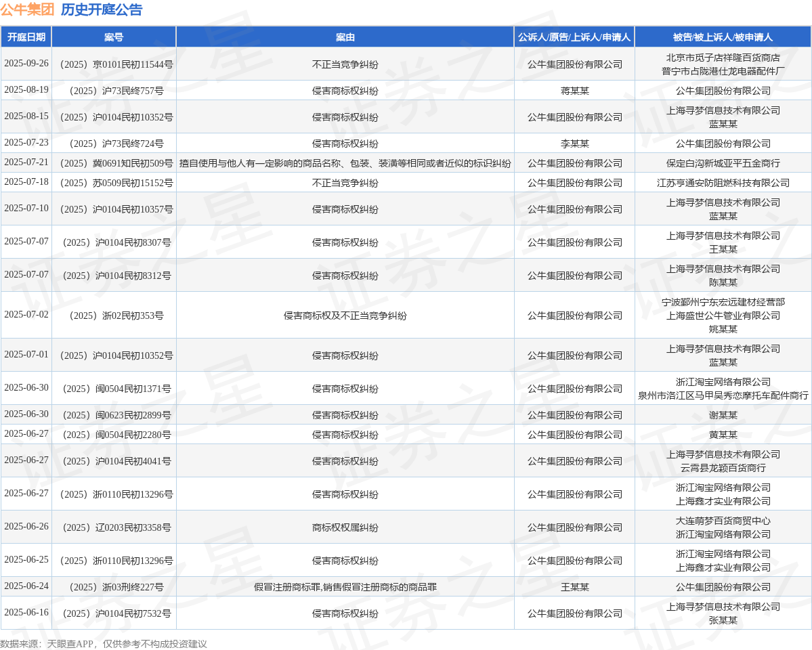The width and height of the screenshot is (812, 650).
Task: Click appellant name '李某某'
Action: pos(575,144)
